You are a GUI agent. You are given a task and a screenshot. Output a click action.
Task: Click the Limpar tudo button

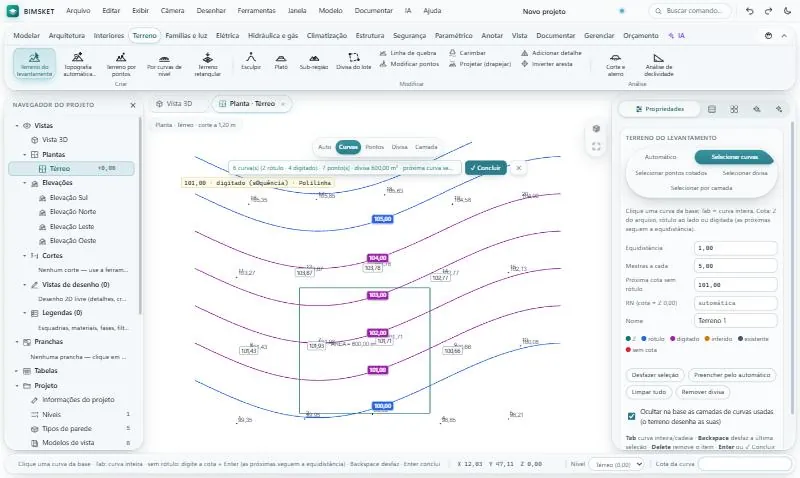648,392
